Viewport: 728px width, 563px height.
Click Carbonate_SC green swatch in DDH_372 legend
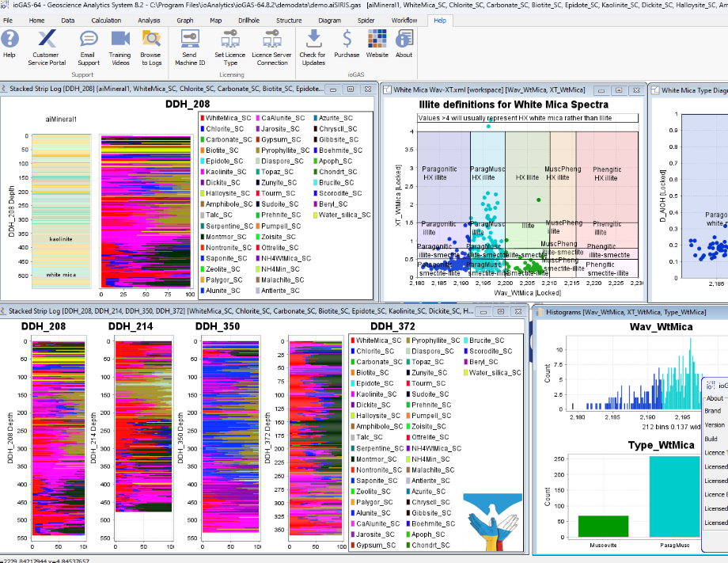[x=353, y=362]
